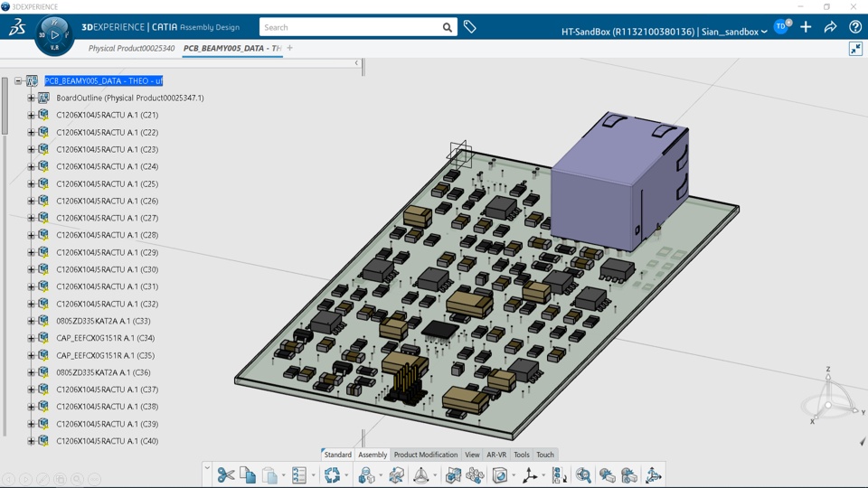Click the bottom-left back arrow circle

pyautogui.click(x=8, y=479)
